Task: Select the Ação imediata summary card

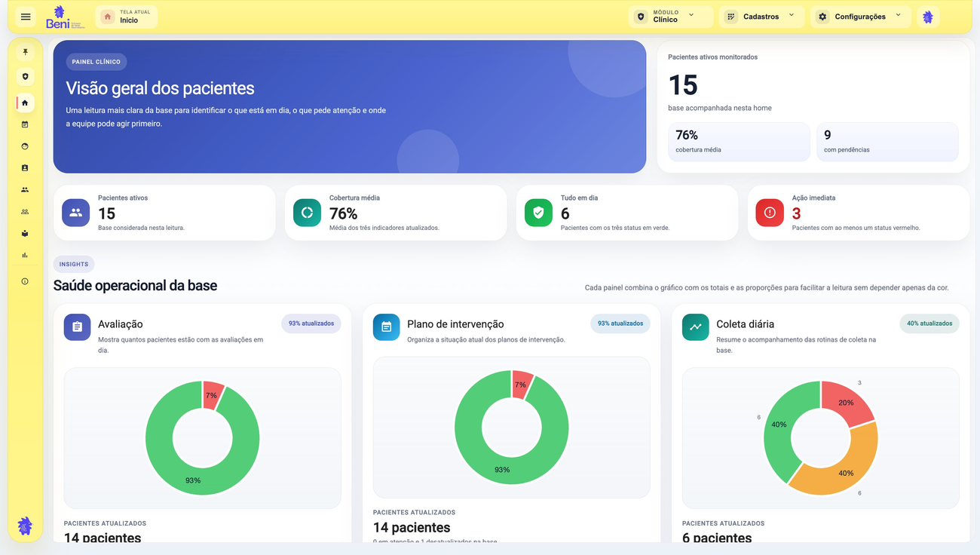Action: click(x=859, y=213)
